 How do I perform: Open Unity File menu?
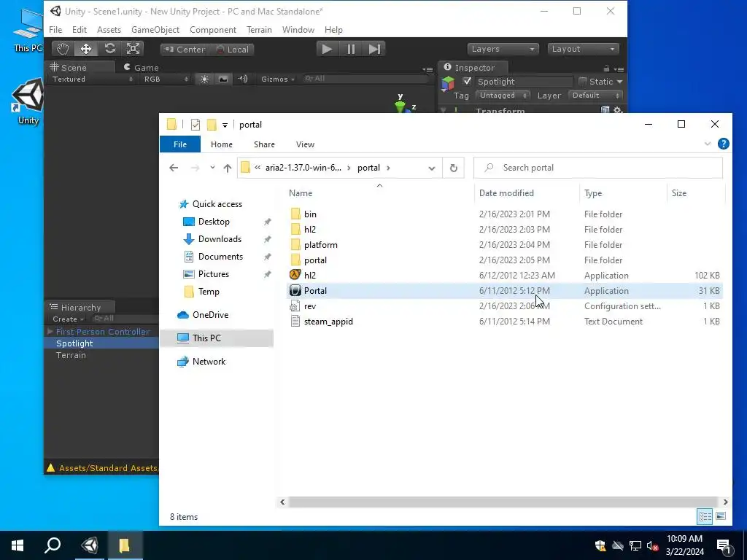[x=55, y=29]
